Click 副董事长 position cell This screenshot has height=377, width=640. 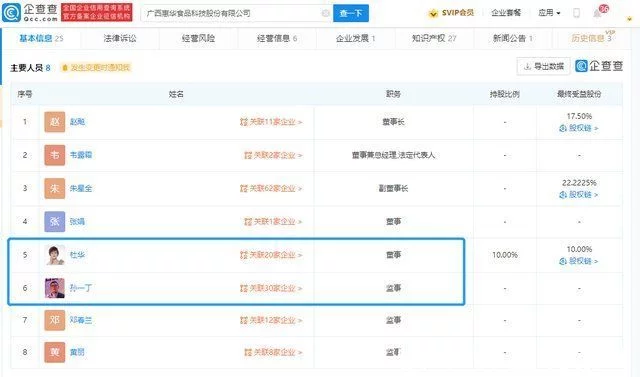[x=393, y=188]
